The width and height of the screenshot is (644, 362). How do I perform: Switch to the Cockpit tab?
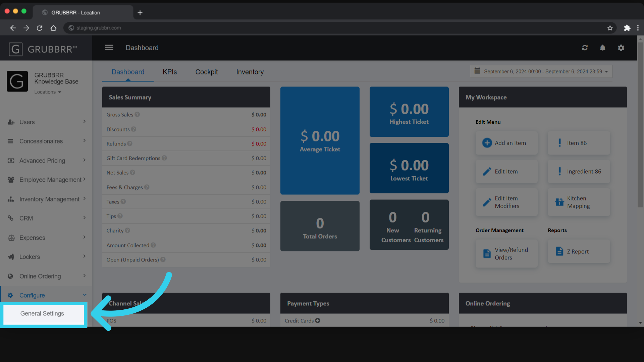point(207,72)
